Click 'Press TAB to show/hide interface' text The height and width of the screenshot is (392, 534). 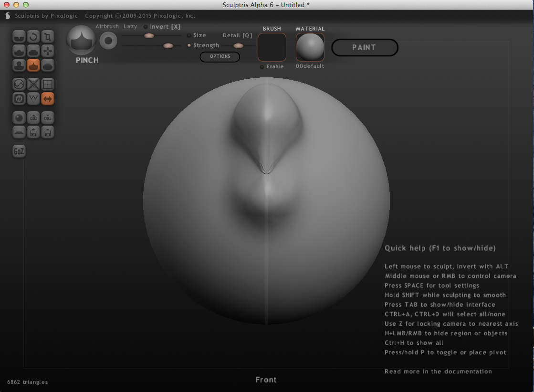[440, 305]
